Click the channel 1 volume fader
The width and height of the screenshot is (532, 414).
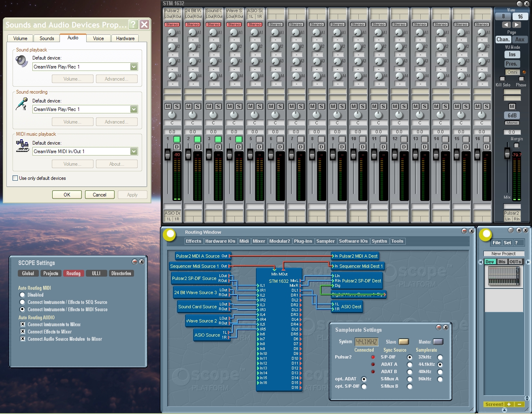[x=168, y=155]
